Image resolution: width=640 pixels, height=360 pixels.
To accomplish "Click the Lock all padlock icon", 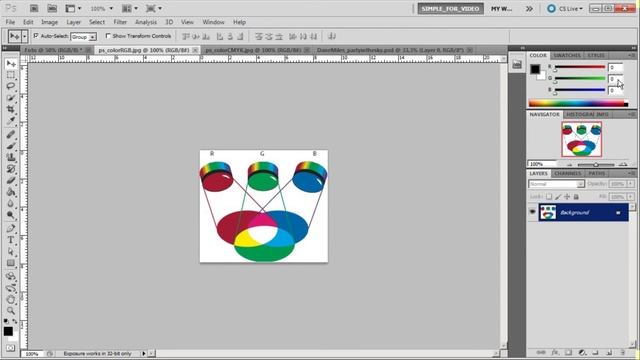I will [576, 197].
